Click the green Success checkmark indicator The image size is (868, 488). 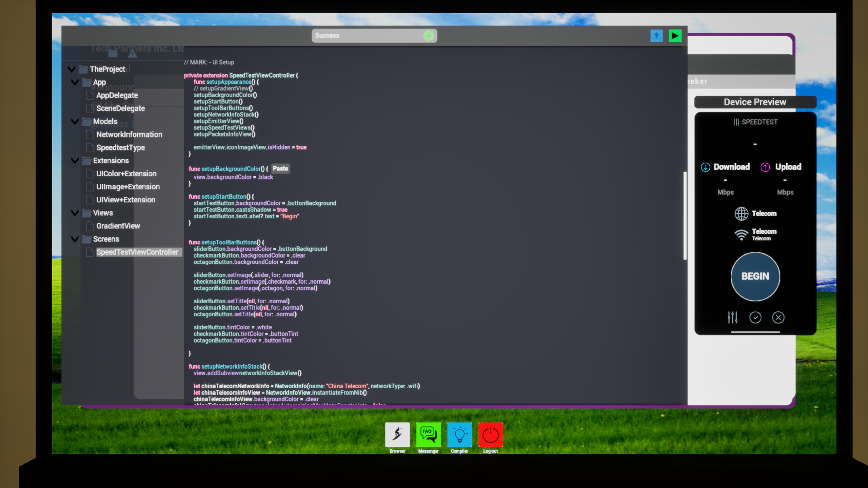(429, 36)
